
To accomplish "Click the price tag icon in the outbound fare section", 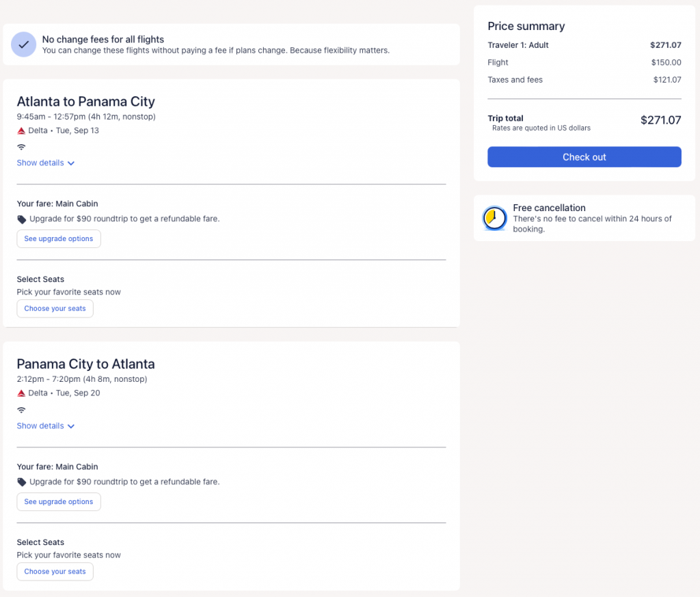I will coord(22,219).
